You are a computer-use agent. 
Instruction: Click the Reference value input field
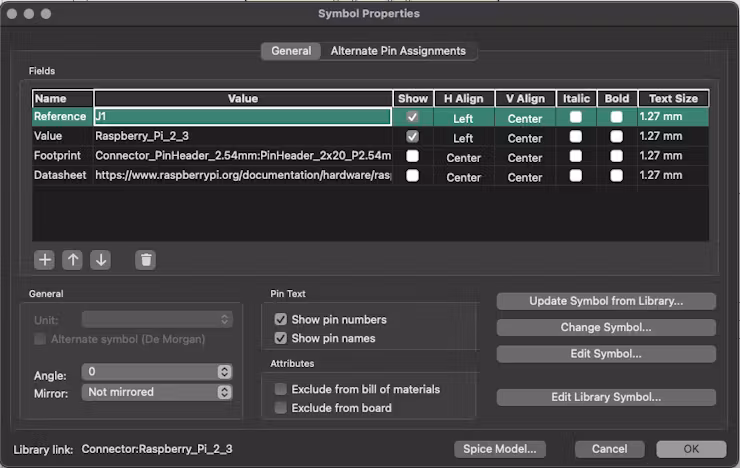(x=242, y=117)
